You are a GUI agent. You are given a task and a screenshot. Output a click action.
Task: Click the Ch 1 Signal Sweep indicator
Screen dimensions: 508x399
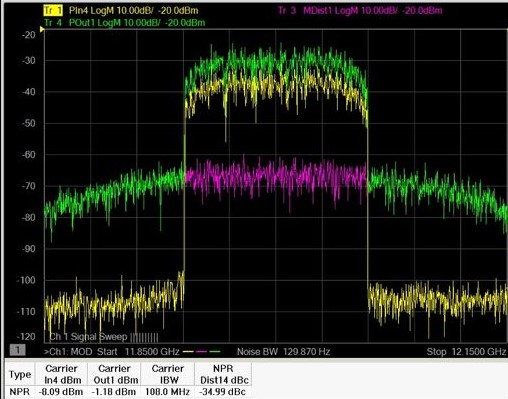point(103,337)
